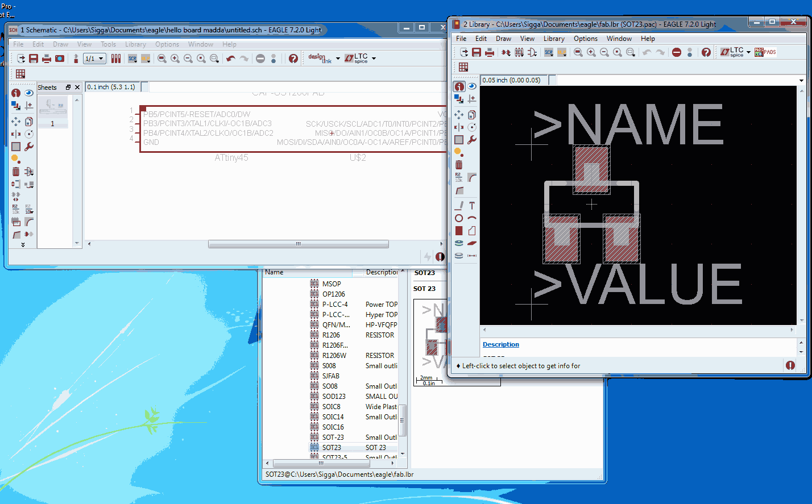The image size is (812, 504).
Task: Expand the Schematic window's LTC spice dropdown arrow
Action: [x=374, y=59]
